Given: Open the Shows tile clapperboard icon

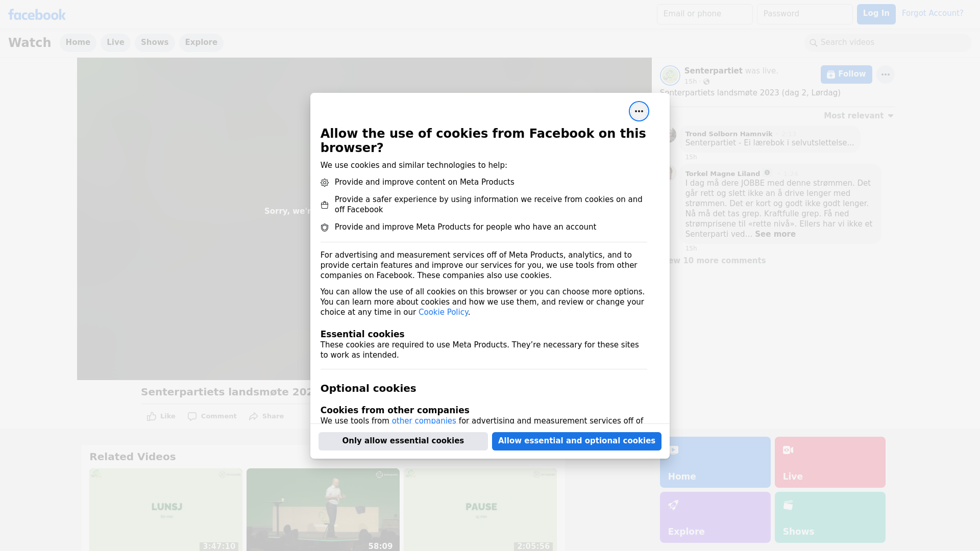Looking at the screenshot, I should click(x=788, y=505).
